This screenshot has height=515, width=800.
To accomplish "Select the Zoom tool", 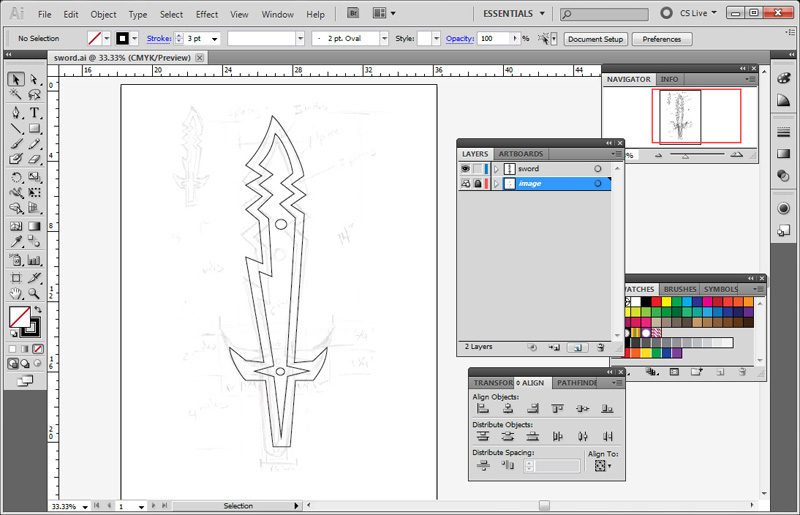I will [x=34, y=293].
